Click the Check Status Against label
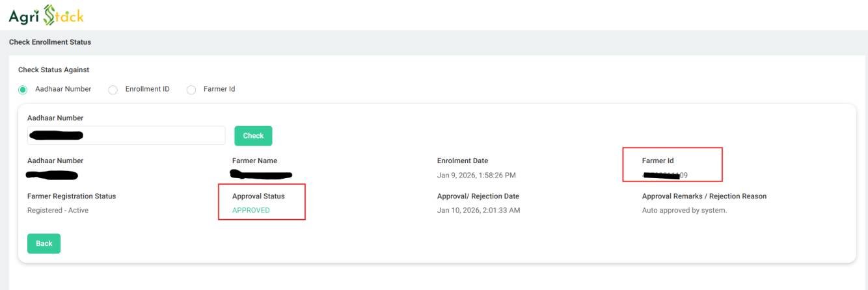 coord(53,70)
